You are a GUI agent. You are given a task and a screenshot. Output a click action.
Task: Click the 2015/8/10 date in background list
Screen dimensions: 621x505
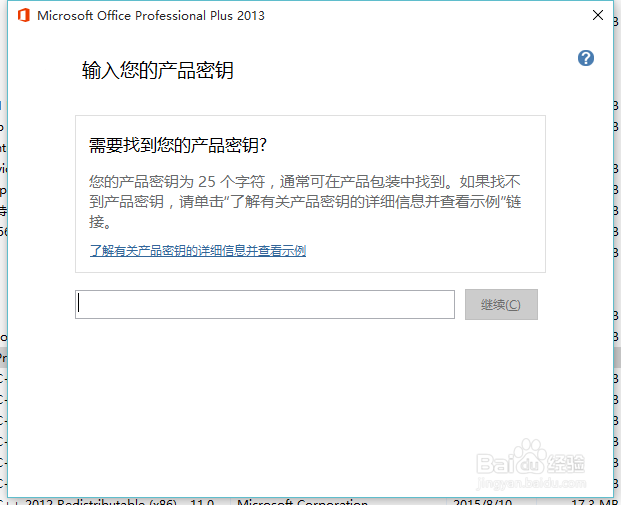(482, 501)
